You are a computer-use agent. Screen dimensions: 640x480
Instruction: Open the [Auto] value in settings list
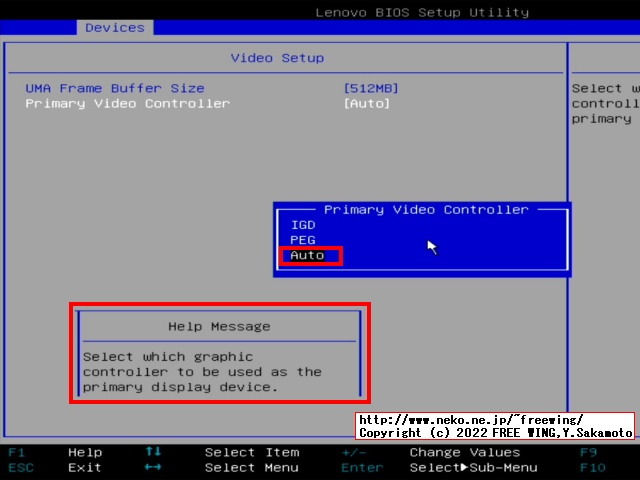tap(366, 103)
